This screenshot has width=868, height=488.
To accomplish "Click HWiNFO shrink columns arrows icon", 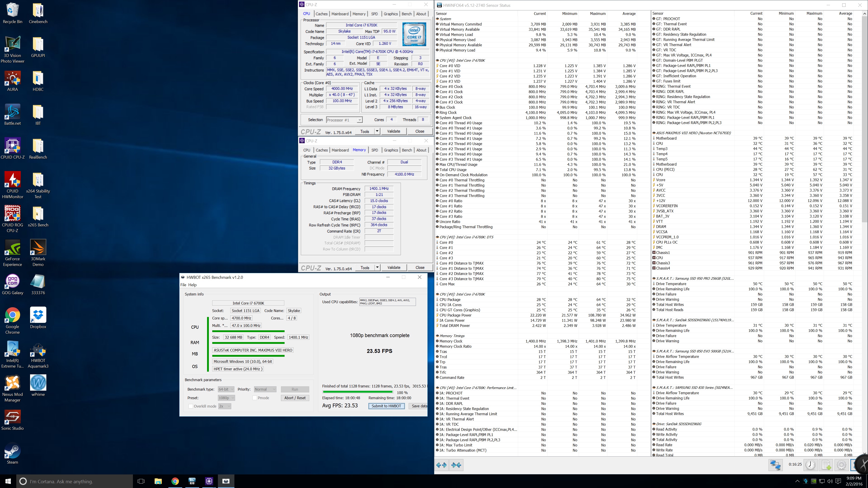I will [456, 465].
